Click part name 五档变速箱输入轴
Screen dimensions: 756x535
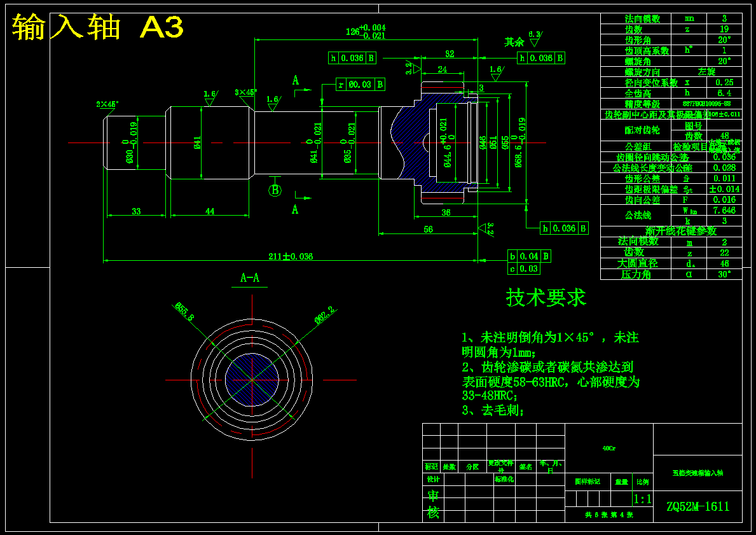click(x=698, y=473)
